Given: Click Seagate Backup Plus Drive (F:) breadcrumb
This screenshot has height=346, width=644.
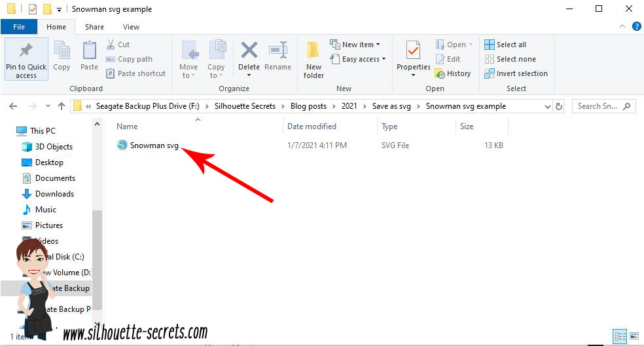Looking at the screenshot, I should [147, 106].
